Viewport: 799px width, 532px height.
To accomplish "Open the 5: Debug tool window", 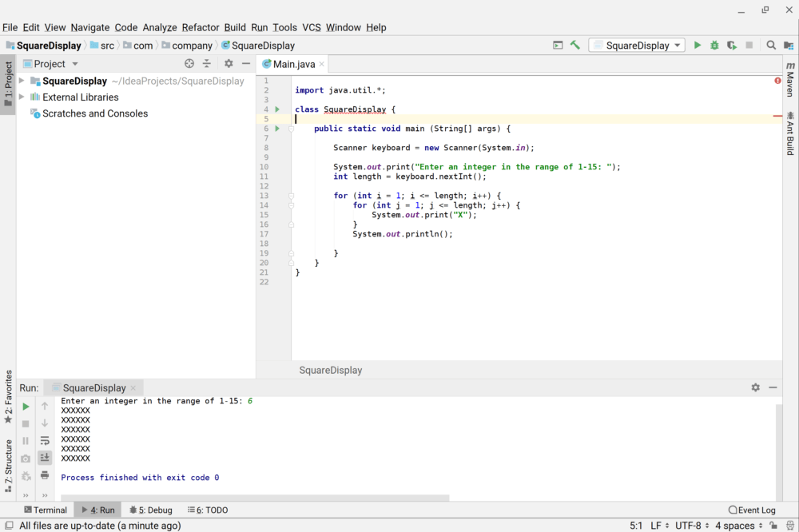I will 151,510.
